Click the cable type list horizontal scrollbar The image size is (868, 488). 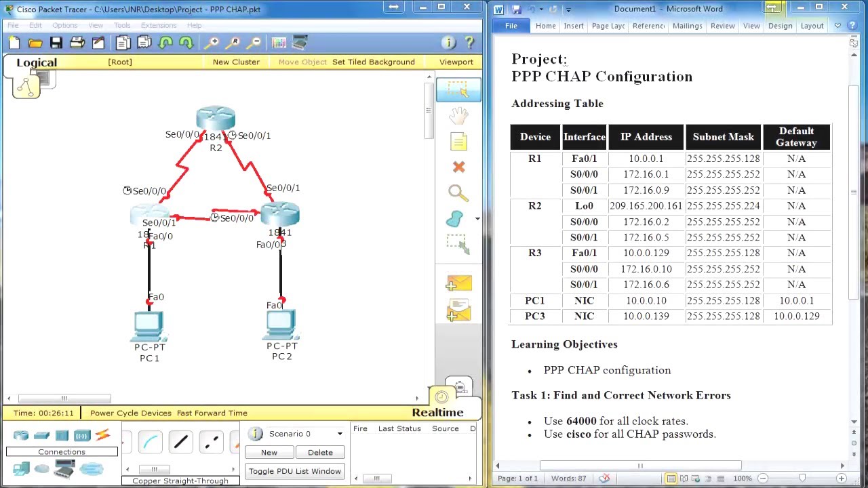(x=154, y=469)
